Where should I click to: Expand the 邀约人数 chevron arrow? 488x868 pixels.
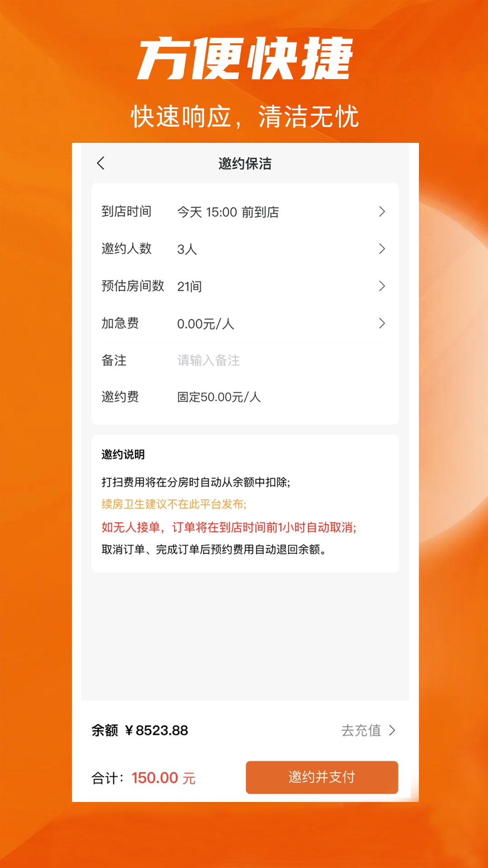click(x=382, y=249)
